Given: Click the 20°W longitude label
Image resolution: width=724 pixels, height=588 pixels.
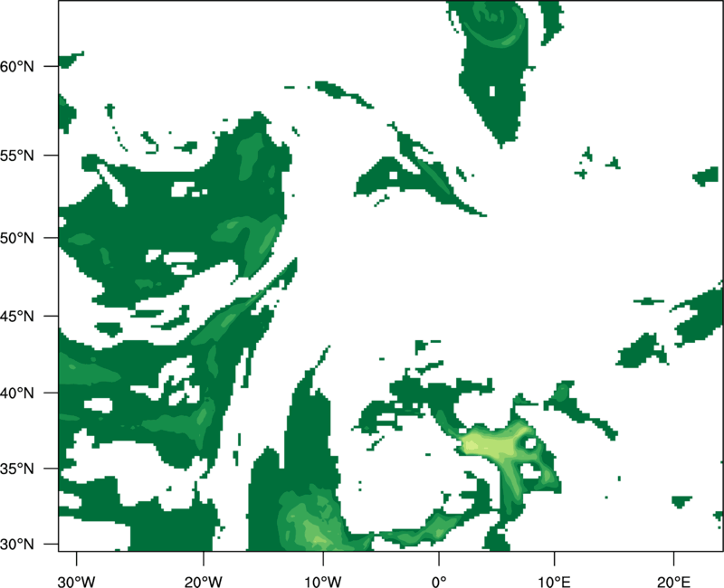Looking at the screenshot, I should pyautogui.click(x=203, y=582).
